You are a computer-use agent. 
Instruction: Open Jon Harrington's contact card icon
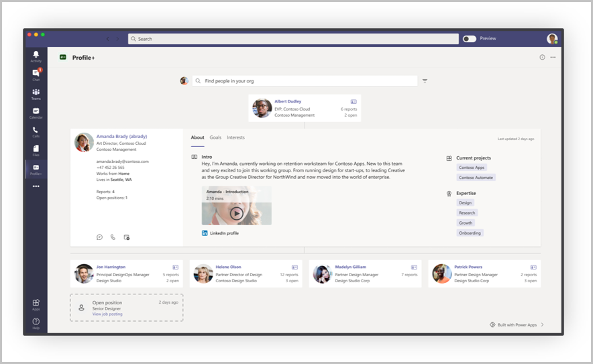pos(176,267)
